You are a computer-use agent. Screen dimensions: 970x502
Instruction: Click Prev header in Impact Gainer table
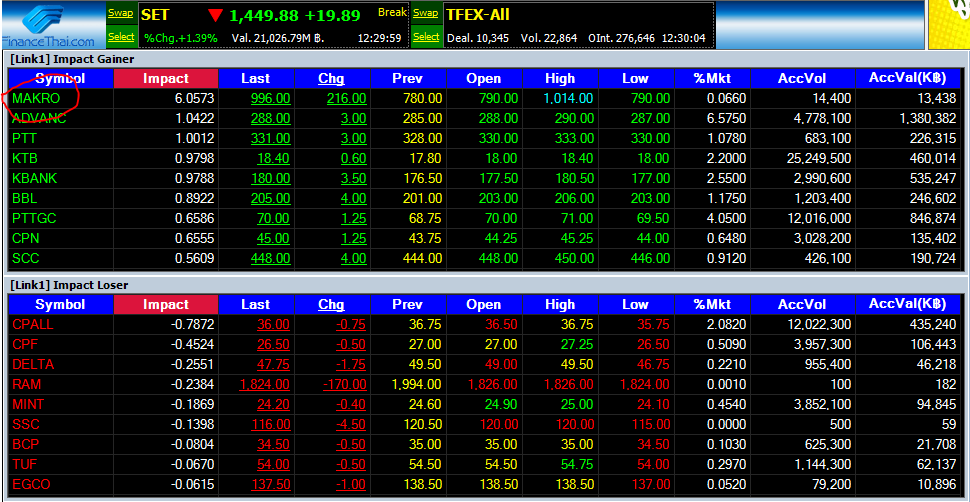pos(407,79)
